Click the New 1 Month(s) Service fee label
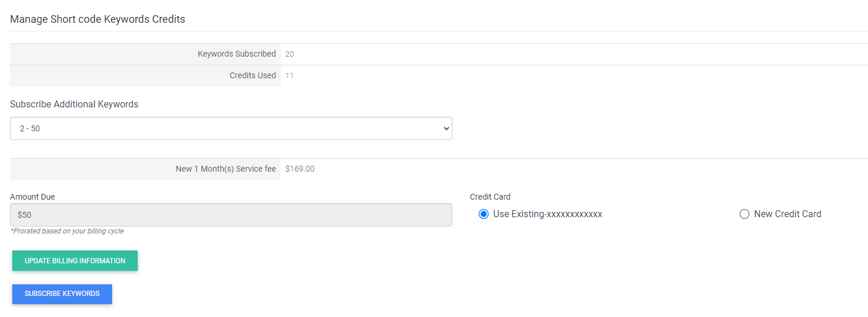Viewport: 868px width, 317px height. coord(226,169)
